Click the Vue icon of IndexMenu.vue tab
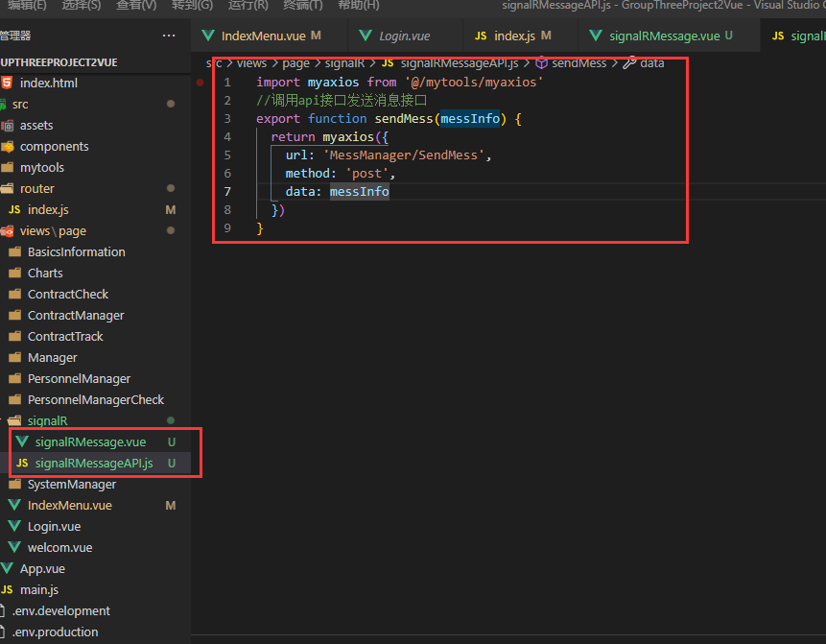The image size is (826, 644). pos(206,36)
